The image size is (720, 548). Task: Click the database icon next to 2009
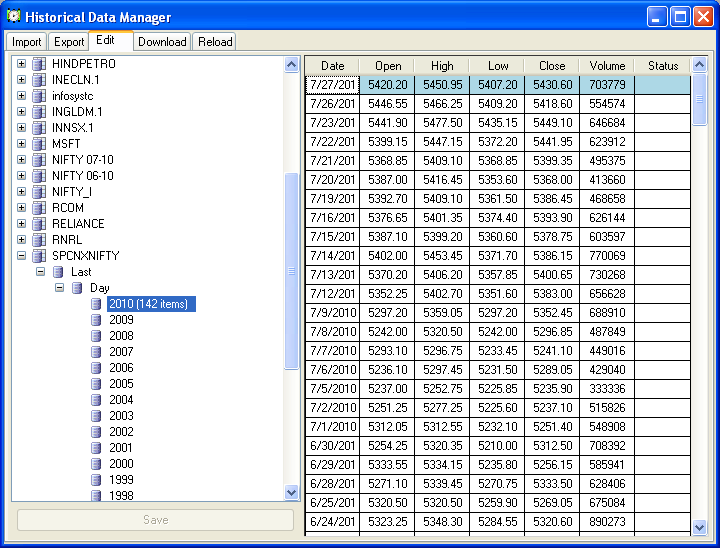coord(96,320)
